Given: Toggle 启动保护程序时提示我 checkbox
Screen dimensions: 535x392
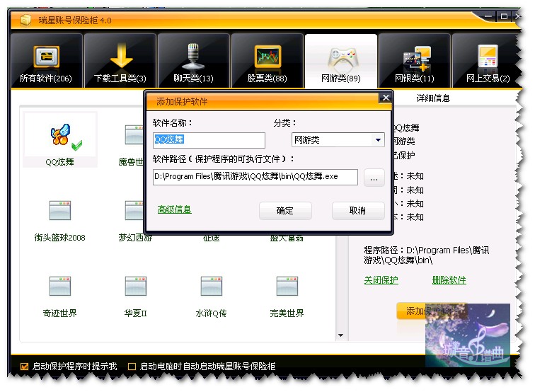Looking at the screenshot, I should pyautogui.click(x=24, y=367).
